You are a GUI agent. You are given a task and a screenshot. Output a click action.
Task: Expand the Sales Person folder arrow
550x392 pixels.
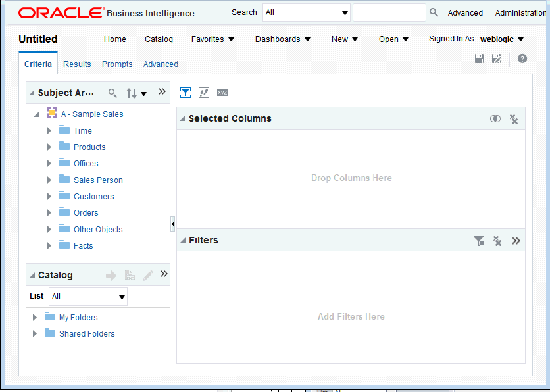click(49, 180)
